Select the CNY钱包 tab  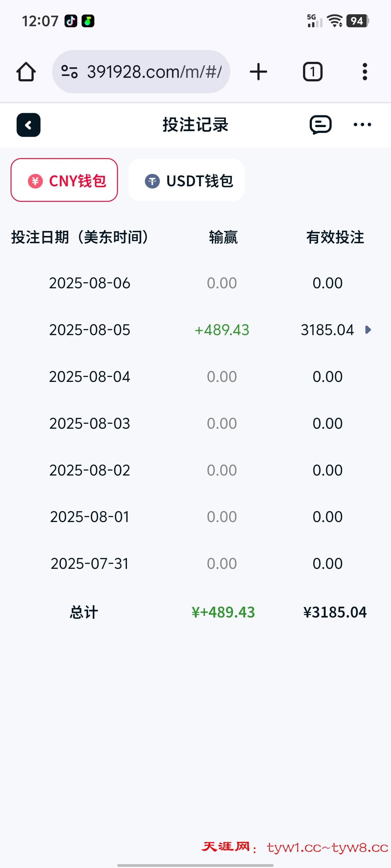tap(64, 180)
